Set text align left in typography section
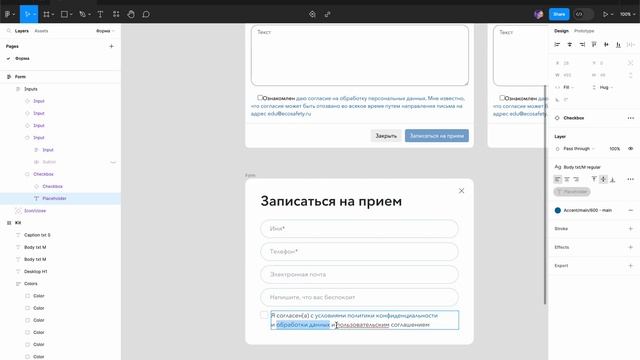Viewport: 640px width, 360px height. coord(558,179)
